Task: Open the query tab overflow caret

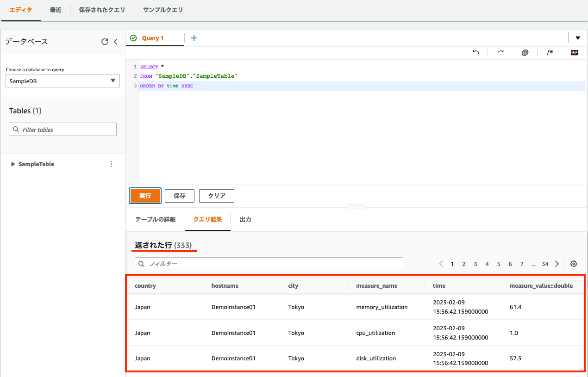Action: click(577, 38)
